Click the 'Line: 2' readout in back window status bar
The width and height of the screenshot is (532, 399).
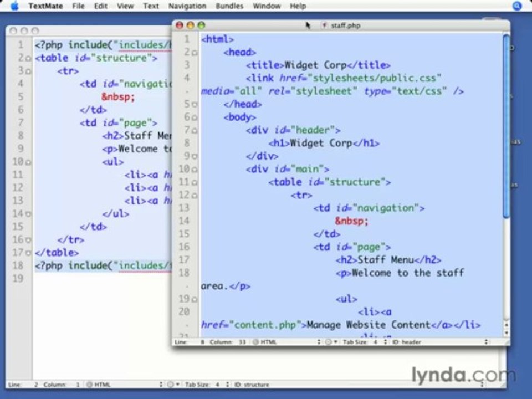23,385
